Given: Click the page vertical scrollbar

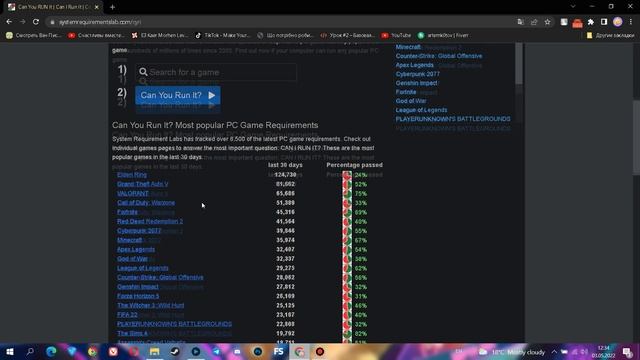Looking at the screenshot, I should coord(636,138).
